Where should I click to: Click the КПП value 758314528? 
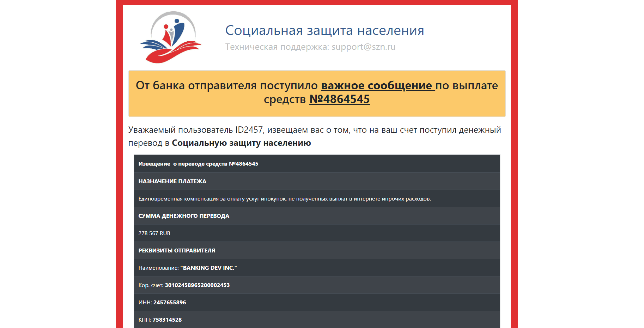pyautogui.click(x=167, y=320)
